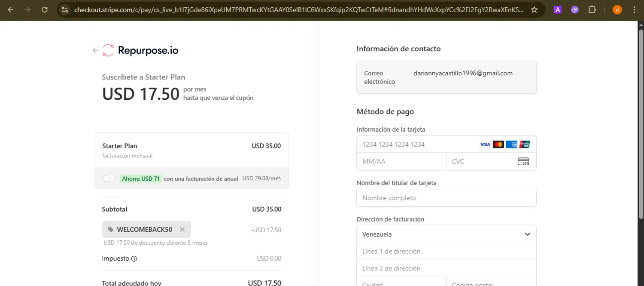This screenshot has height=286, width=644.
Task: Open the orange profile avatar
Action: pyautogui.click(x=617, y=9)
